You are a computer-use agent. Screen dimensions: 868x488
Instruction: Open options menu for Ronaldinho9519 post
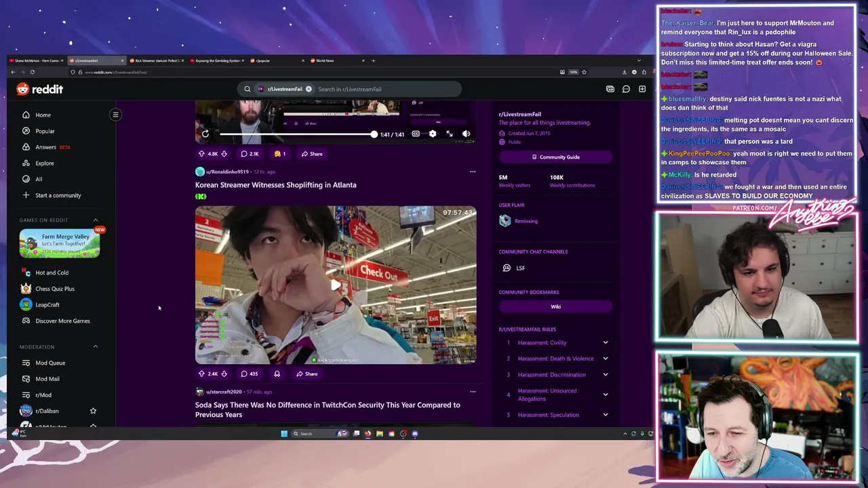[x=473, y=171]
